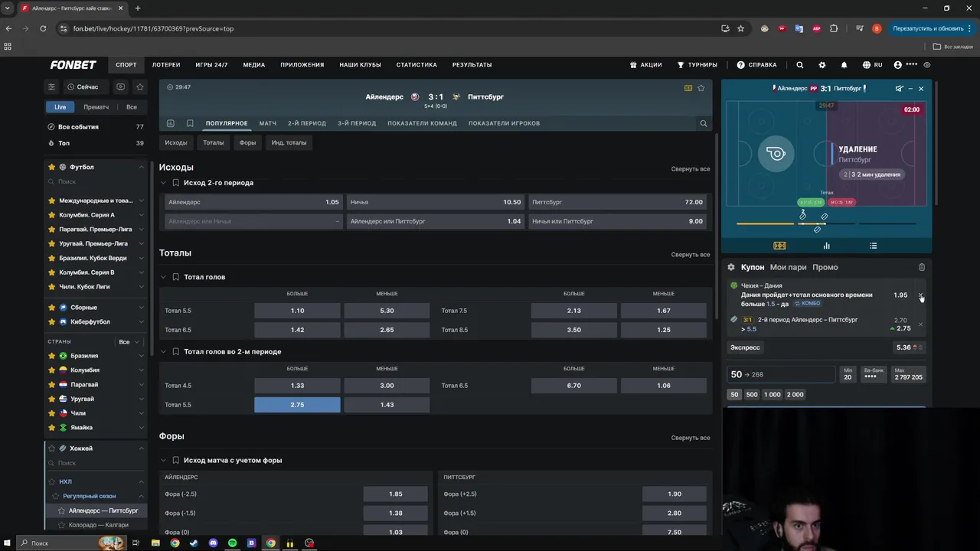Open the Статистика menu
980x551 pixels.
point(416,65)
